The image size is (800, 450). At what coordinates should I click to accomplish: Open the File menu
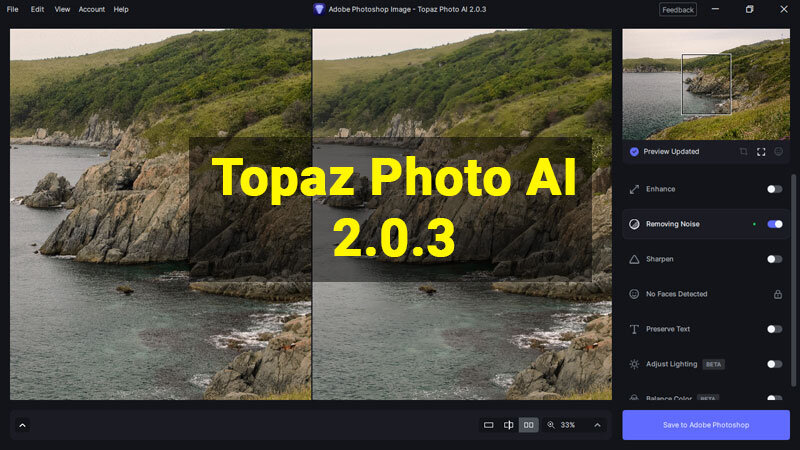[x=12, y=9]
